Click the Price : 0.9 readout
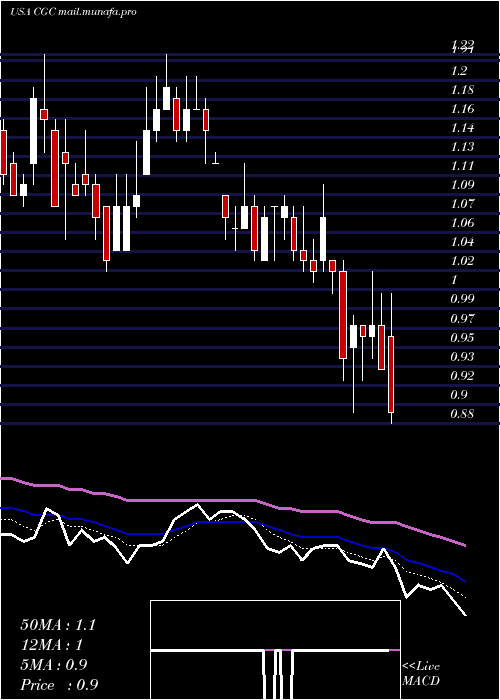Screen dimensions: 500x700 tap(59, 685)
